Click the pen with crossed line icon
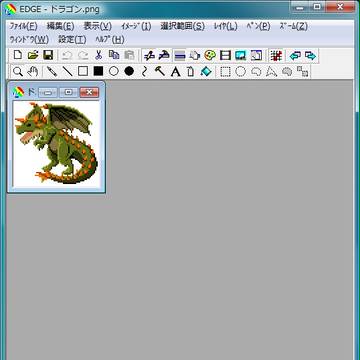360x360 pixels. point(149,55)
